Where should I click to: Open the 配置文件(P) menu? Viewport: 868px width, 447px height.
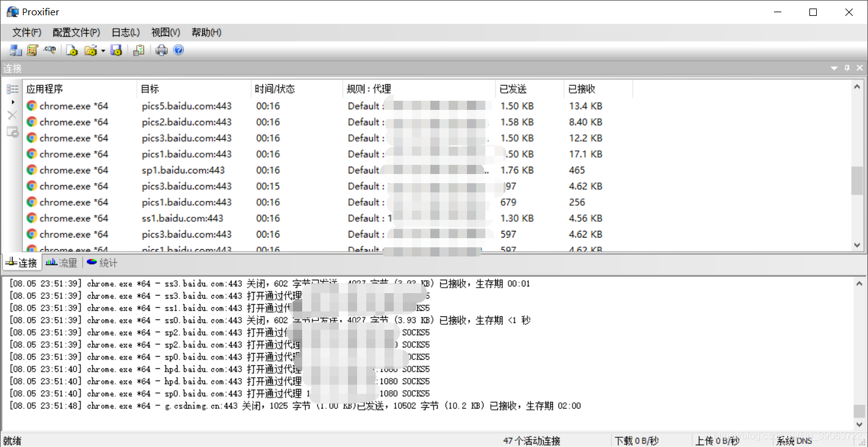tap(76, 32)
